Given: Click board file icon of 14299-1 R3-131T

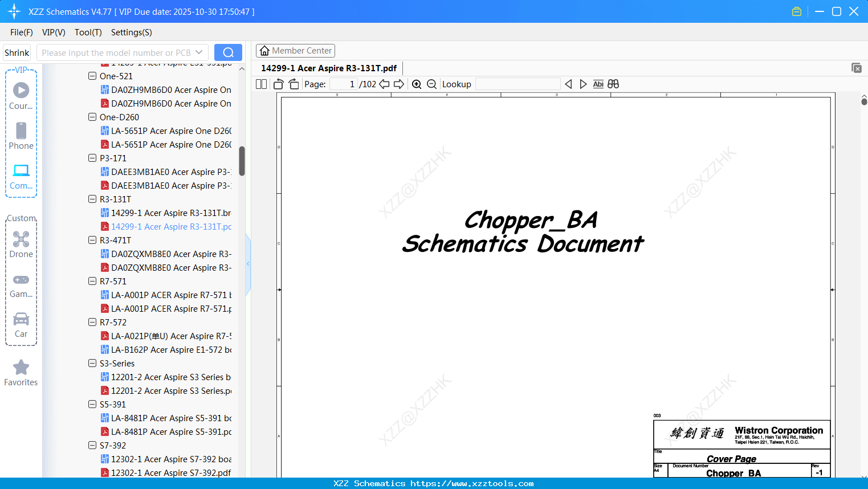Looking at the screenshot, I should tap(105, 213).
